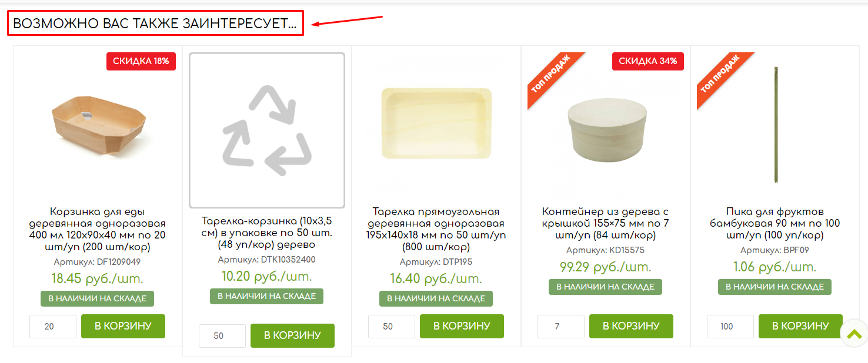Image resolution: width=868 pixels, height=363 pixels.
Task: Click the recycle placeholder image icon
Action: tap(267, 130)
